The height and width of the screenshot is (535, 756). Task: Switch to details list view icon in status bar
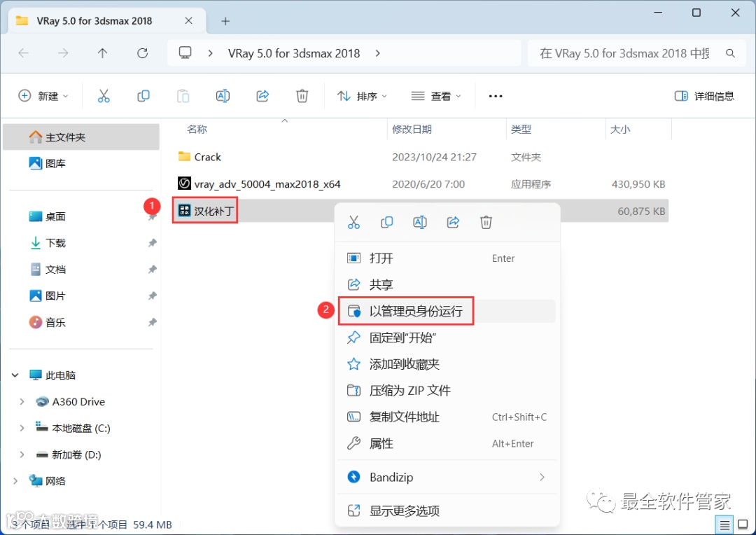[x=724, y=524]
